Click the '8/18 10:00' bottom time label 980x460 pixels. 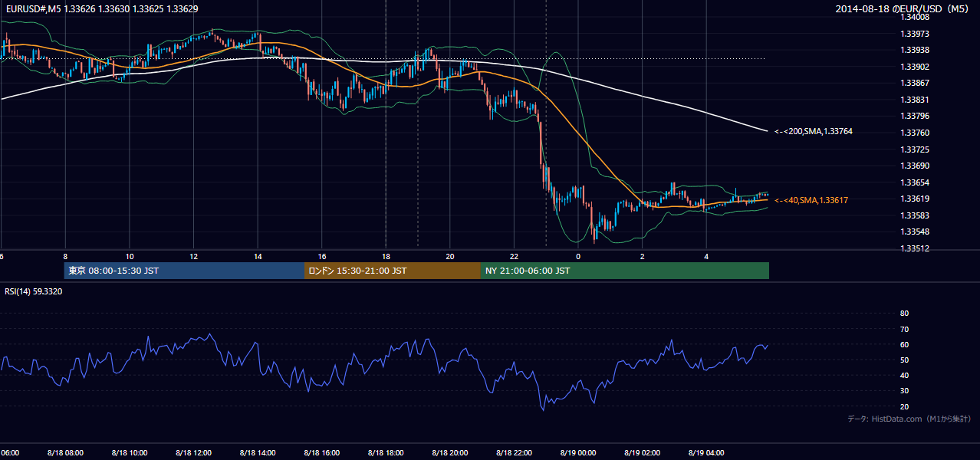(130, 452)
